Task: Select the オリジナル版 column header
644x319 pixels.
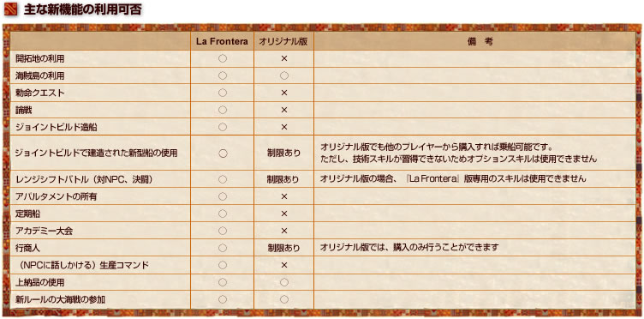Action: [283, 42]
